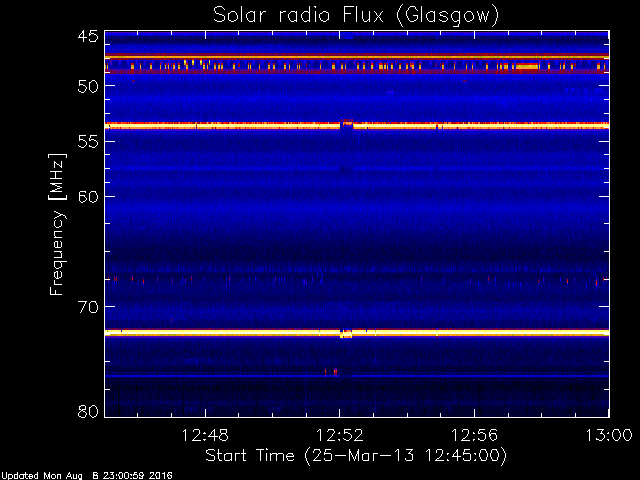640x480 pixels.
Task: Click the 55 MHz frequency label
Action: click(x=88, y=142)
